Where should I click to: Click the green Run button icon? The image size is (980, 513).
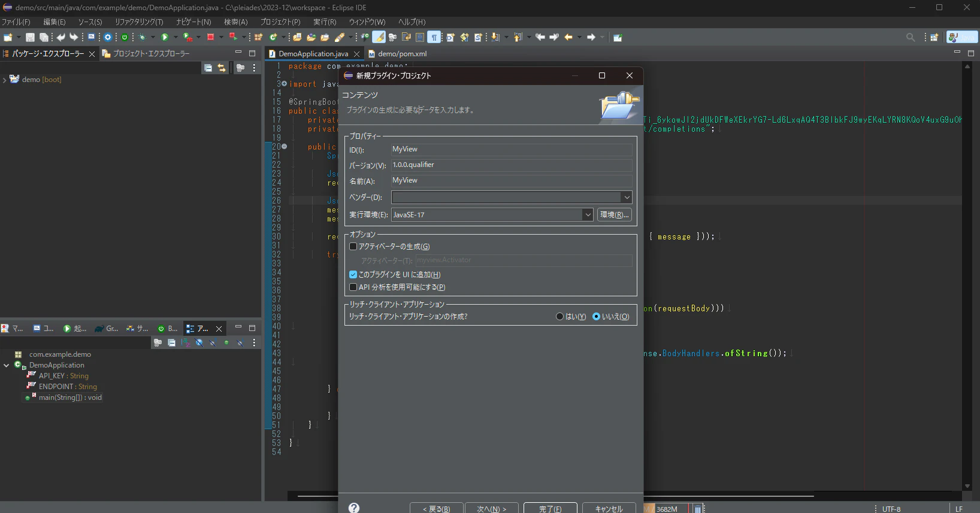(x=165, y=37)
